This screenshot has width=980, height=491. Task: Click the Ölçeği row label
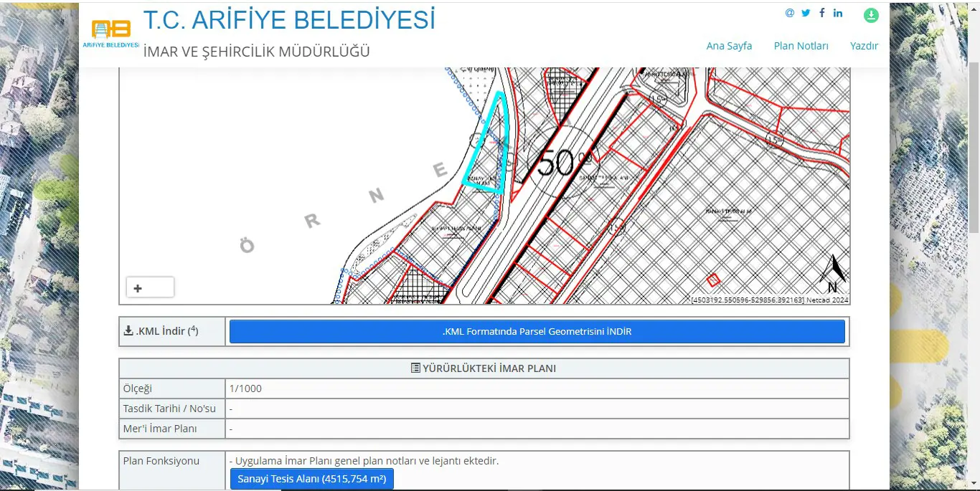[x=138, y=388]
